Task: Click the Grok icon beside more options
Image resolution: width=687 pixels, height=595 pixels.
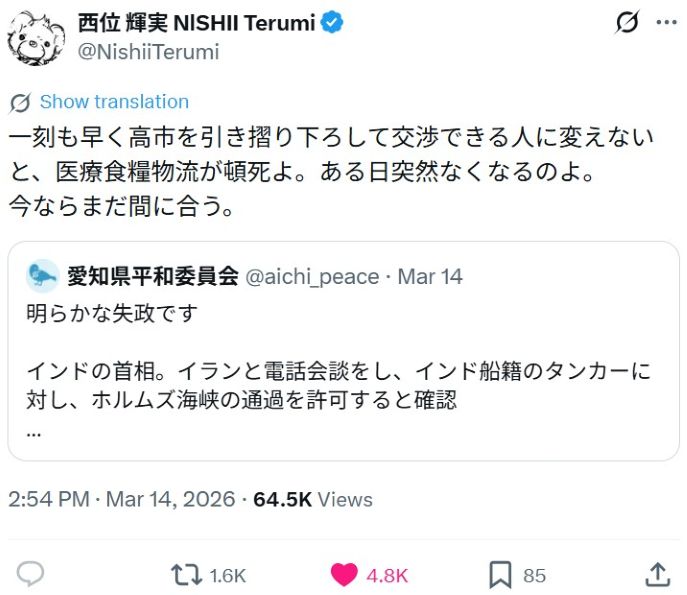Action: click(x=627, y=22)
